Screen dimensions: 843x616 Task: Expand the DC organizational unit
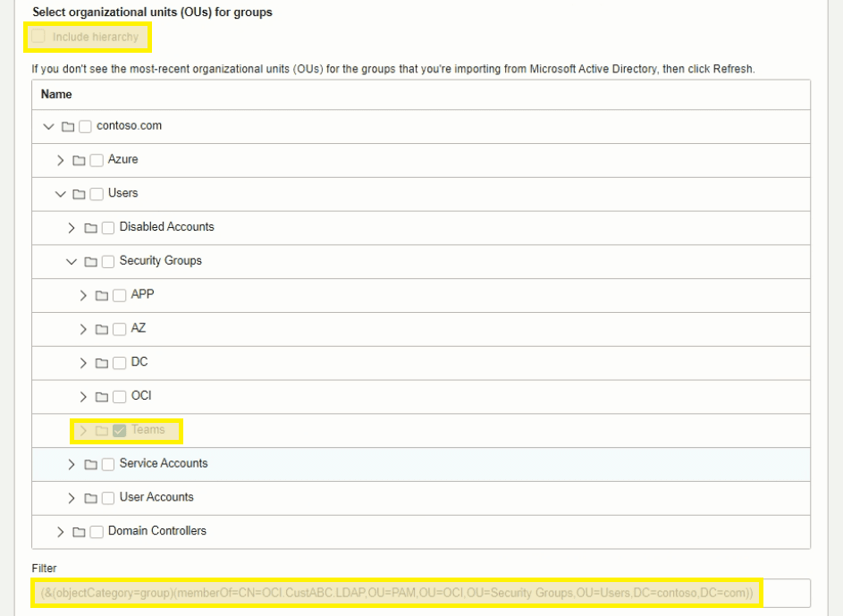[84, 362]
